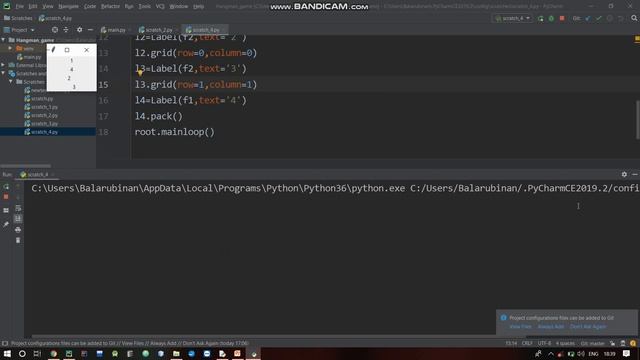Viewport: 640px width, 360px height.
Task: Click the Git revert arrow icon
Action: (x=621, y=18)
